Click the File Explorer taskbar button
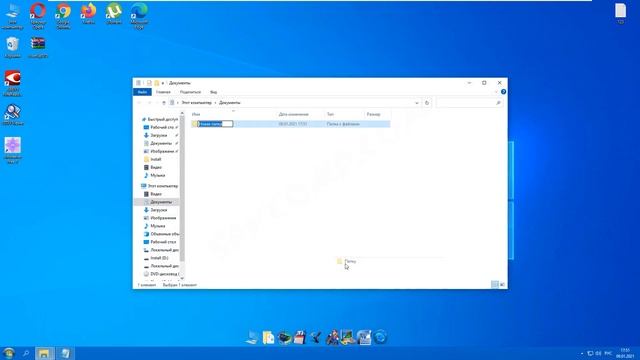The height and width of the screenshot is (360, 640). coord(44,353)
